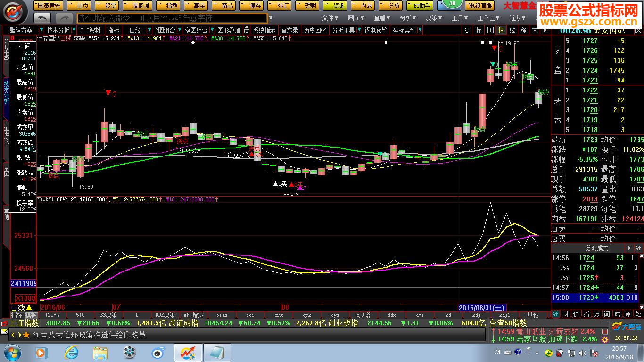Toggle the 权 price adjustment button

(501, 30)
